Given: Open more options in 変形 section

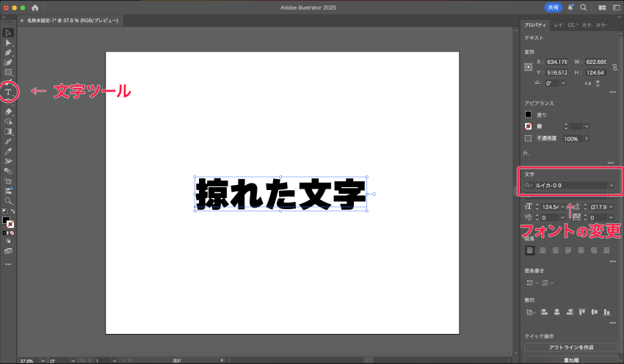Looking at the screenshot, I should coord(613,92).
